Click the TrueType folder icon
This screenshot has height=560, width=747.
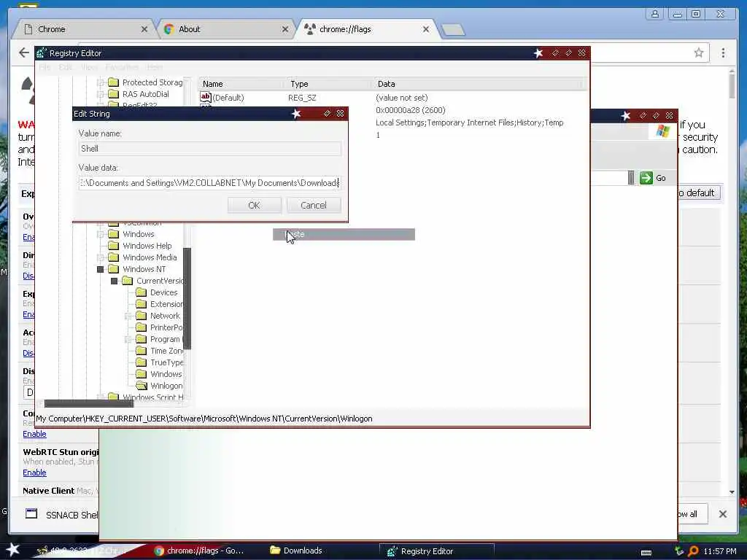[x=141, y=362]
